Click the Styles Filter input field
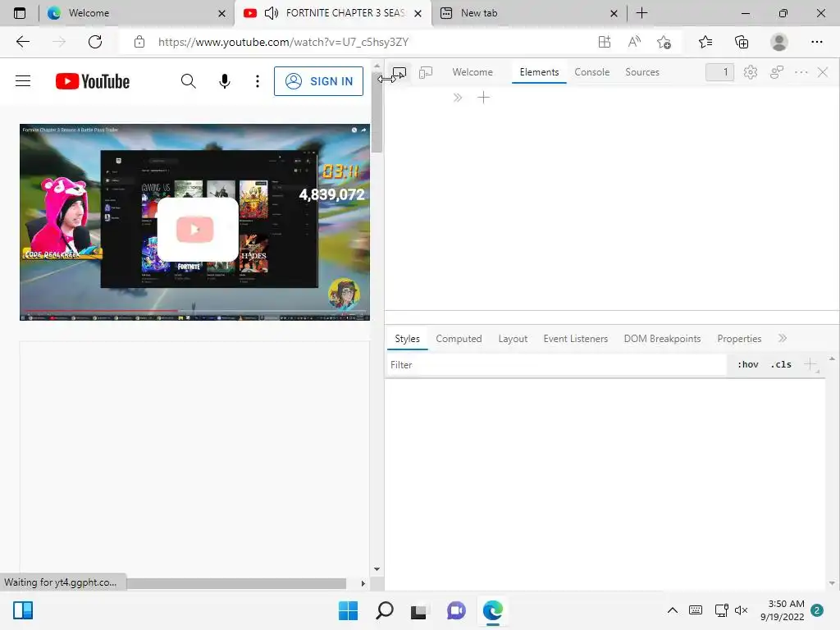 point(556,365)
